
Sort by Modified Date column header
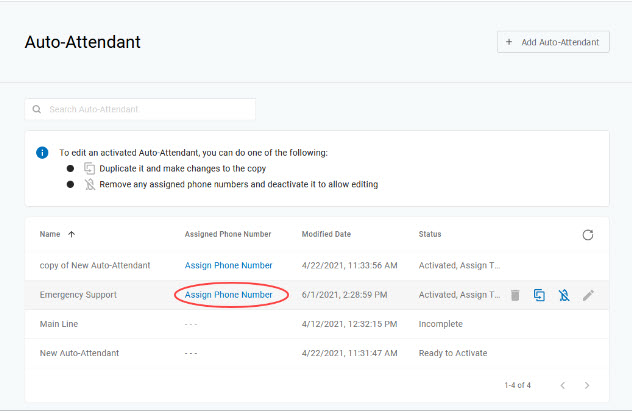point(326,235)
